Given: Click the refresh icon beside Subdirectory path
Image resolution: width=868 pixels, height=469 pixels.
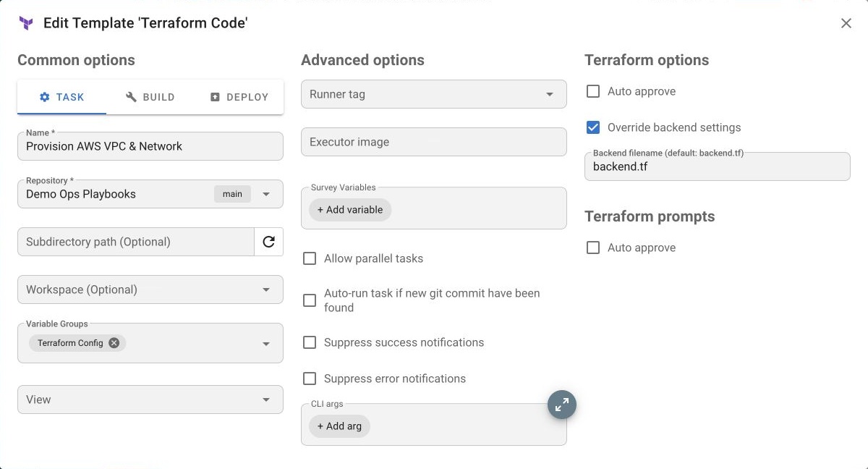Looking at the screenshot, I should [x=268, y=242].
